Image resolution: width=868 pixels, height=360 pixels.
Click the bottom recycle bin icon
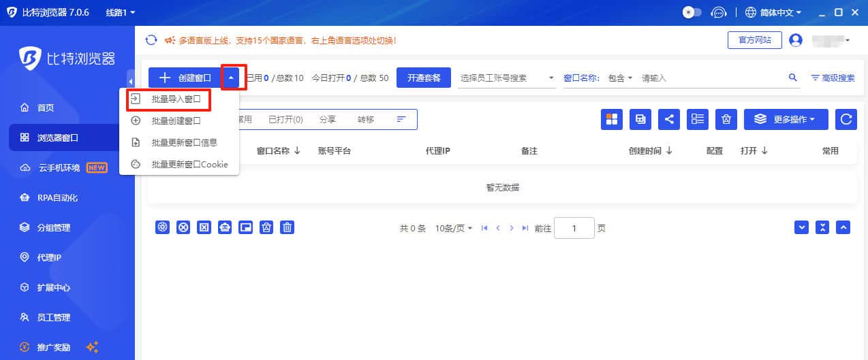[x=267, y=227]
